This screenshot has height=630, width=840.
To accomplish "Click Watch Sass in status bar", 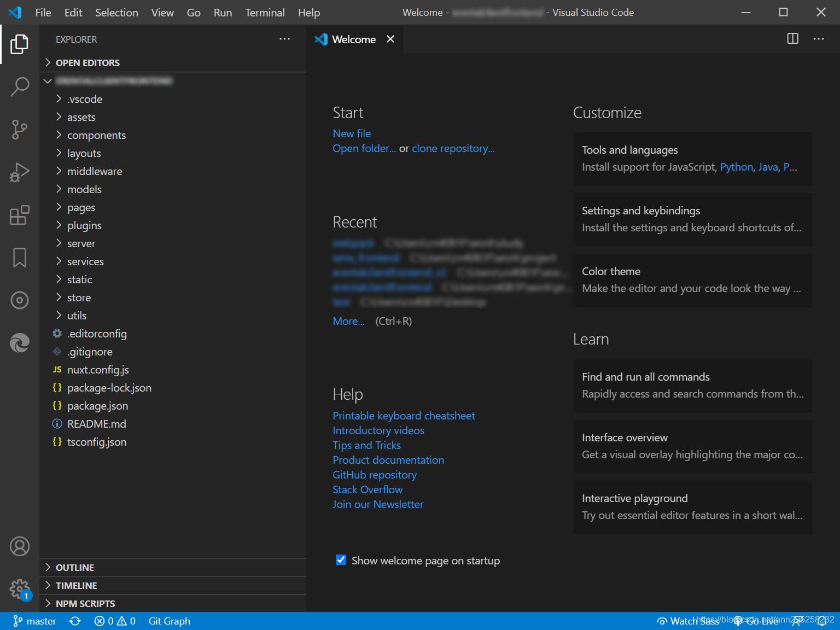I will coord(688,621).
